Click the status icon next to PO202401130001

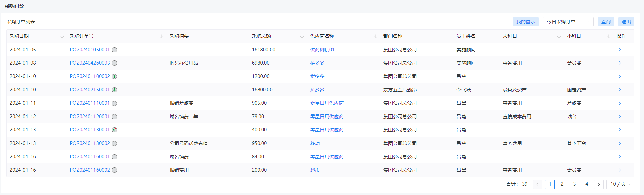(x=115, y=130)
